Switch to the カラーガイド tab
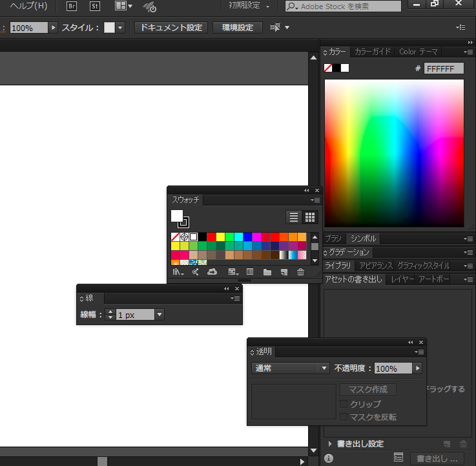The height and width of the screenshot is (466, 476). tap(372, 52)
